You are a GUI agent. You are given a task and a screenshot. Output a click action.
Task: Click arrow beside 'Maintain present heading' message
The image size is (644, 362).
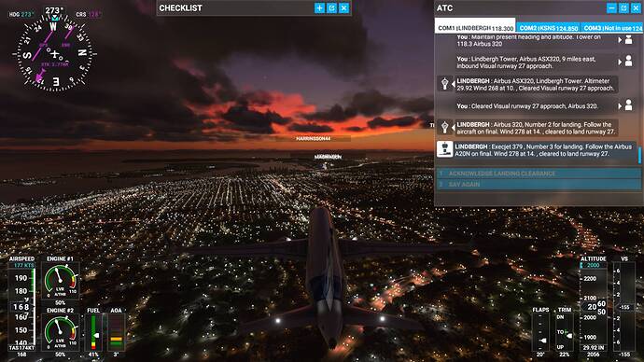tap(620, 40)
